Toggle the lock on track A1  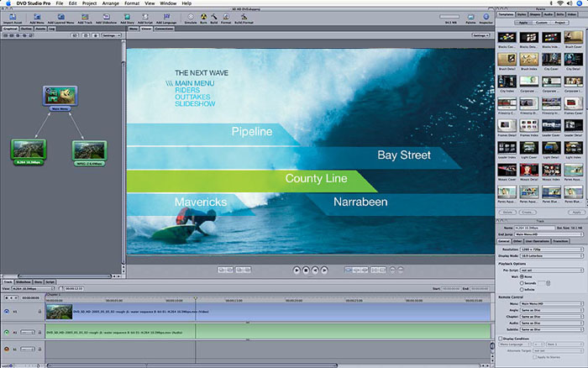tap(39, 333)
